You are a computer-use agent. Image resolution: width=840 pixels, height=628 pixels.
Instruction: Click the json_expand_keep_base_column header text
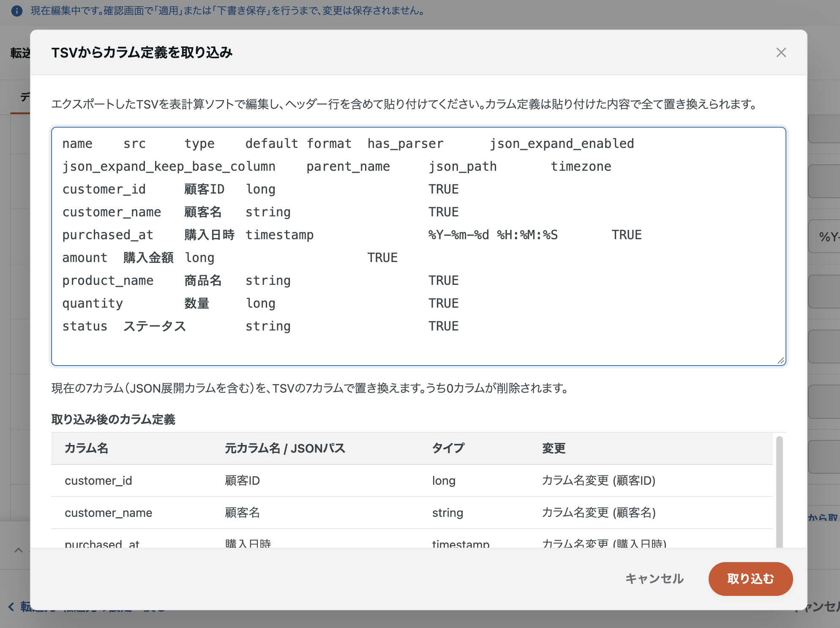point(169,167)
